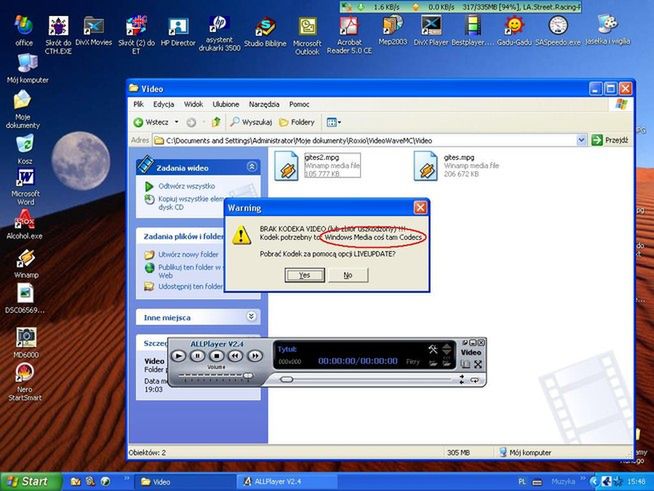654x491 pixels.
Task: Click the ALLPlayer shuffle arrows icon
Action: (461, 379)
